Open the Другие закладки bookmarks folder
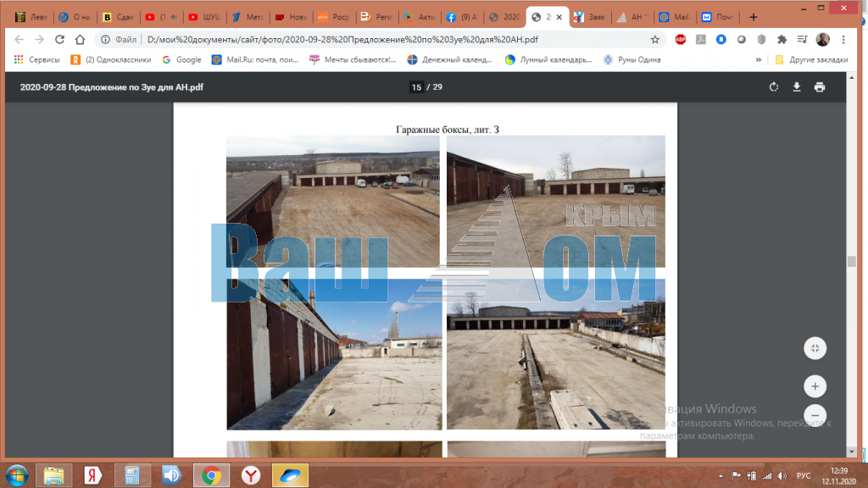 pyautogui.click(x=811, y=60)
